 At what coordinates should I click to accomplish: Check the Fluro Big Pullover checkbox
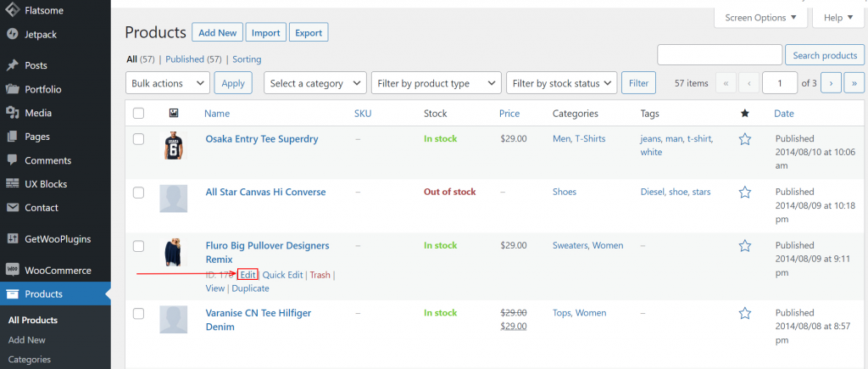coord(138,245)
